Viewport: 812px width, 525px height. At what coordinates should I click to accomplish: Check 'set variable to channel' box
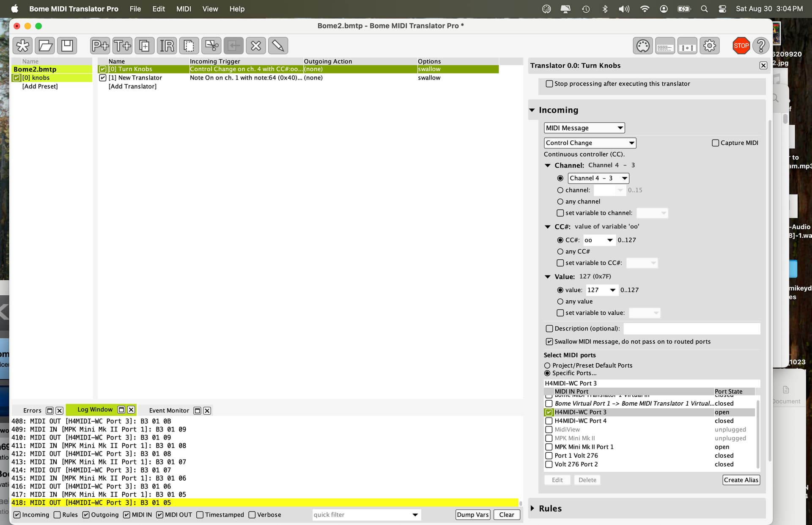(x=560, y=213)
